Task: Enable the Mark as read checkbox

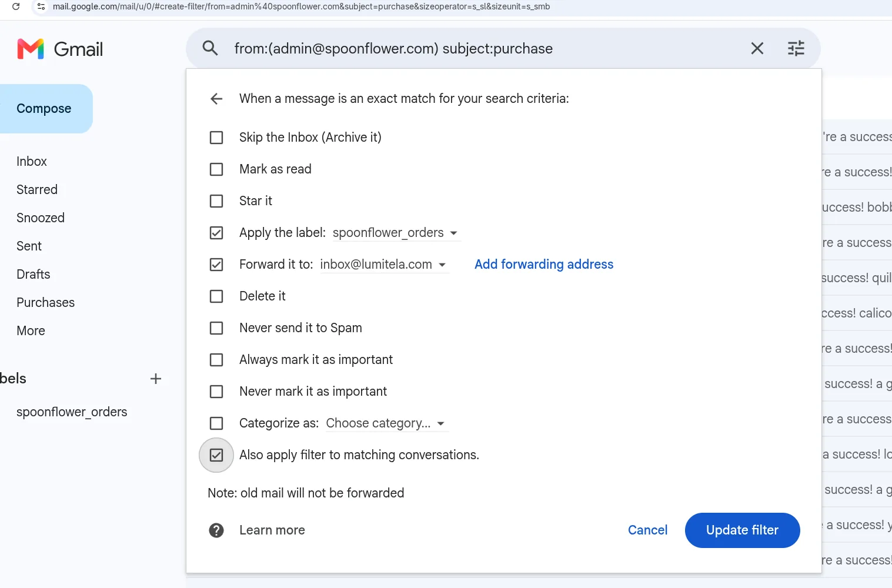Action: (x=216, y=169)
